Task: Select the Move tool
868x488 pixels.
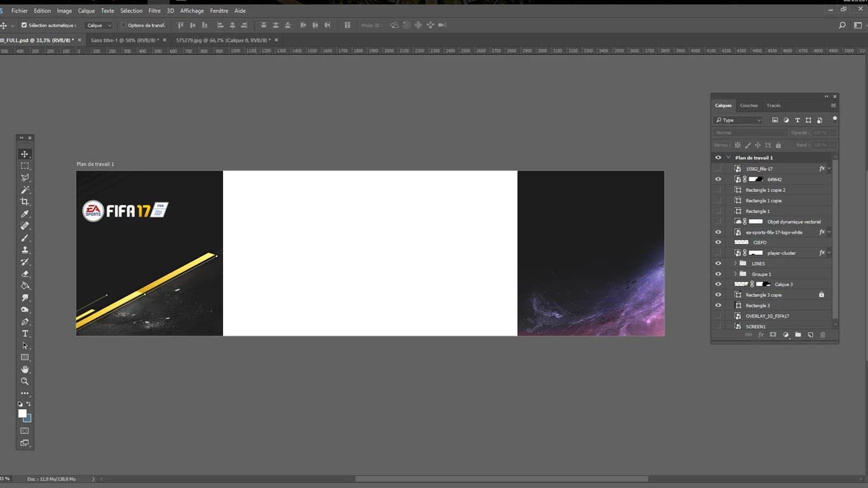Action: pyautogui.click(x=25, y=154)
